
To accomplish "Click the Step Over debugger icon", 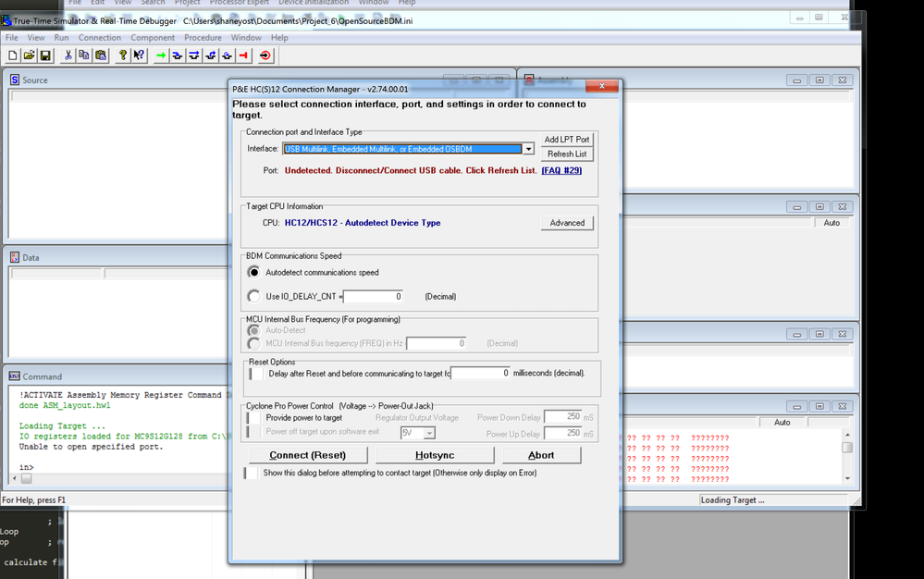I will point(194,55).
